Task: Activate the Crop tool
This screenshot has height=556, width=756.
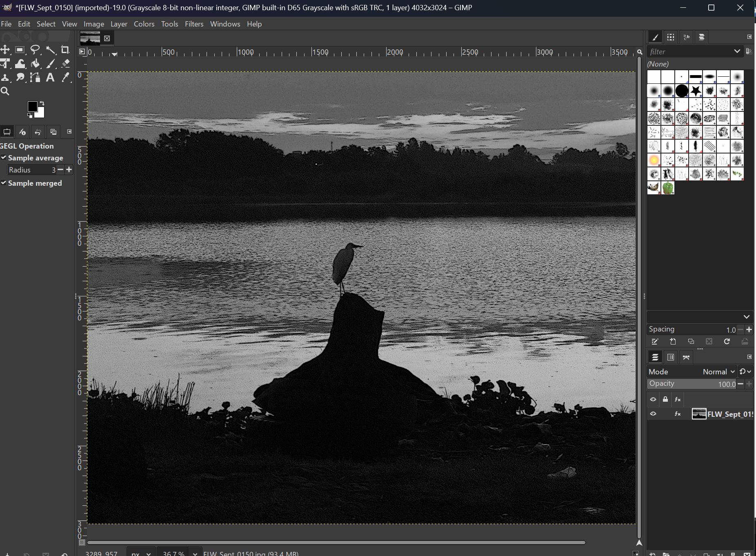Action: click(x=65, y=50)
